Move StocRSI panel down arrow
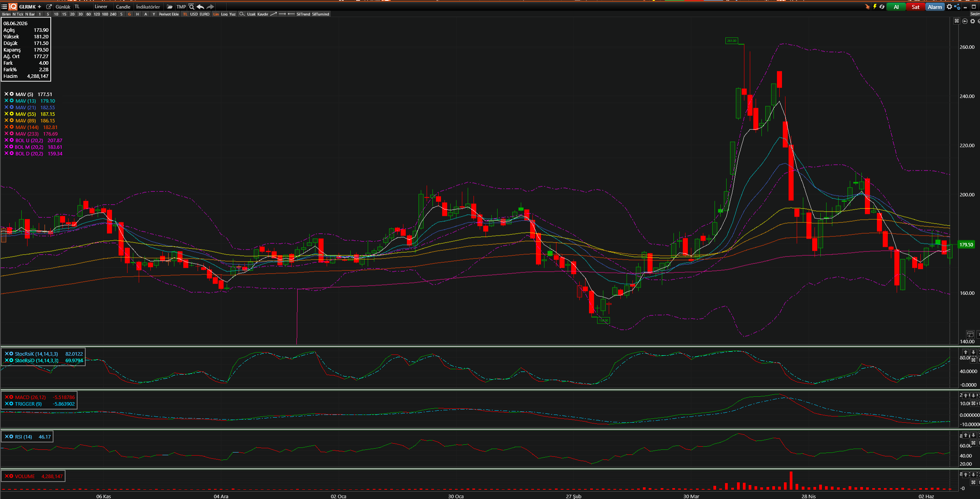The height and width of the screenshot is (499, 980). [973, 352]
